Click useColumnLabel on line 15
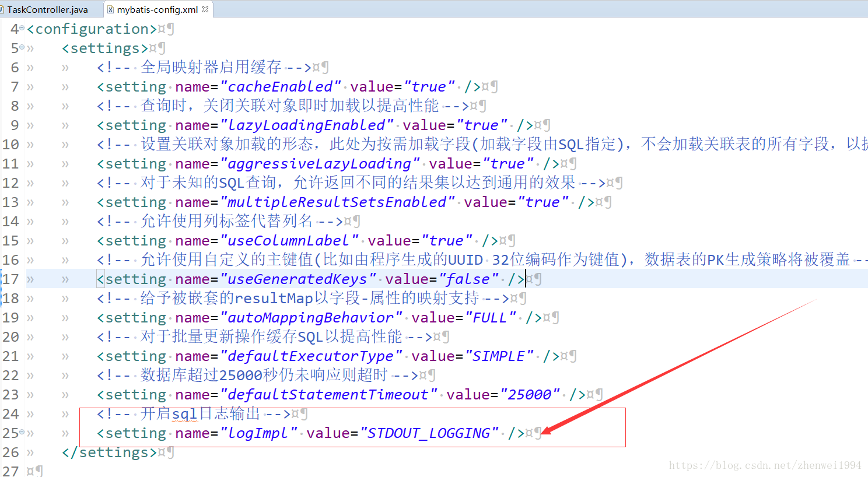 coord(289,240)
